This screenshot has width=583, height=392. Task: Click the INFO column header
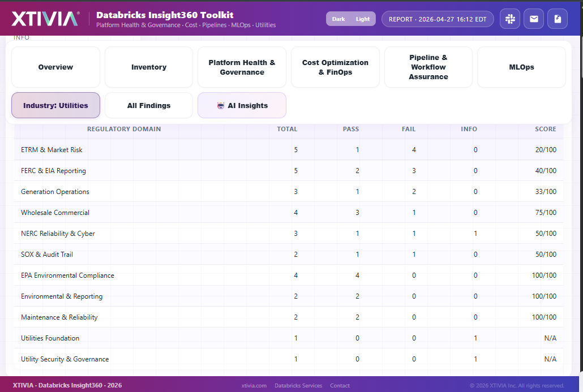tap(469, 129)
